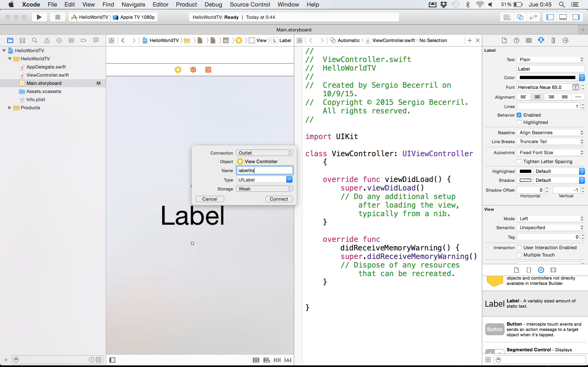This screenshot has width=588, height=367.
Task: Click the Connect button
Action: [x=279, y=199]
